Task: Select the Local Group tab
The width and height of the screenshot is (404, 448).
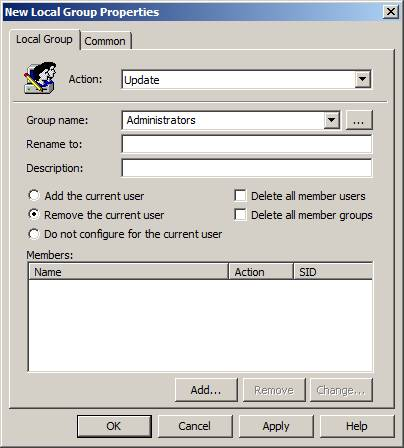Action: pyautogui.click(x=44, y=39)
